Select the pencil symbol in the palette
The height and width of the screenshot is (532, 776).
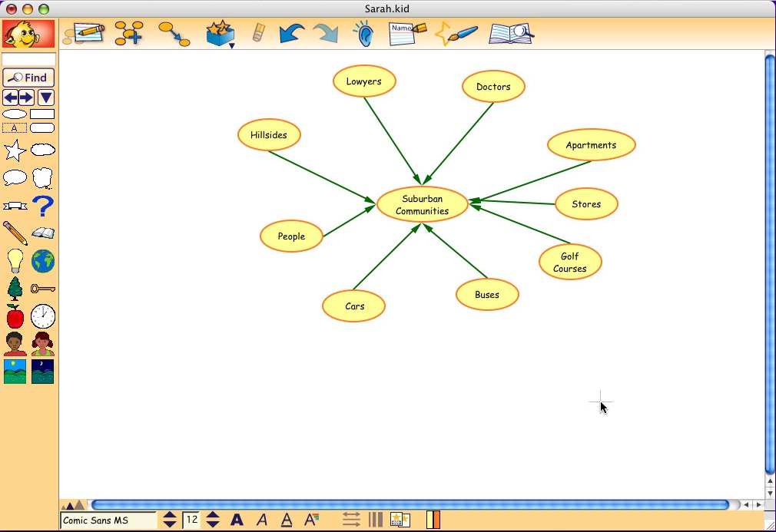15,233
